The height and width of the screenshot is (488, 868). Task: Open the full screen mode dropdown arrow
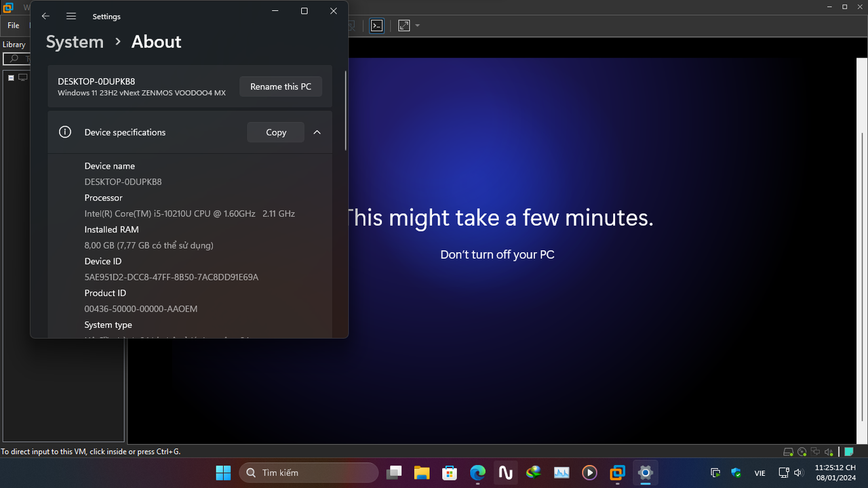pyautogui.click(x=417, y=26)
